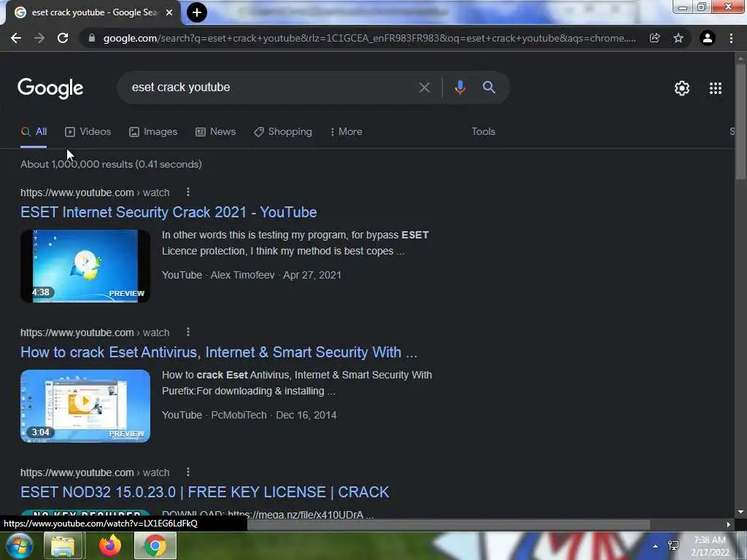Go back to the previous page
The height and width of the screenshot is (560, 747).
pos(16,38)
